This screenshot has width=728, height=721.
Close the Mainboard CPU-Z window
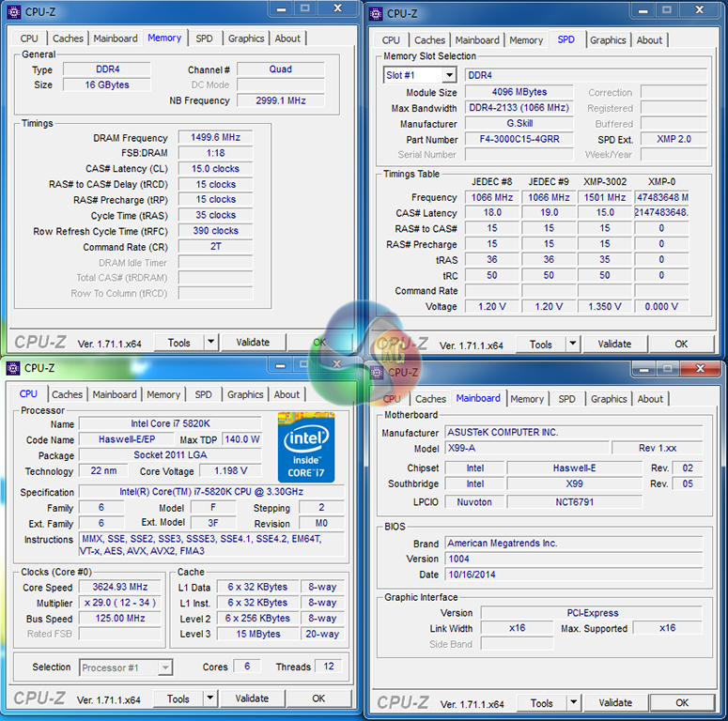click(699, 369)
